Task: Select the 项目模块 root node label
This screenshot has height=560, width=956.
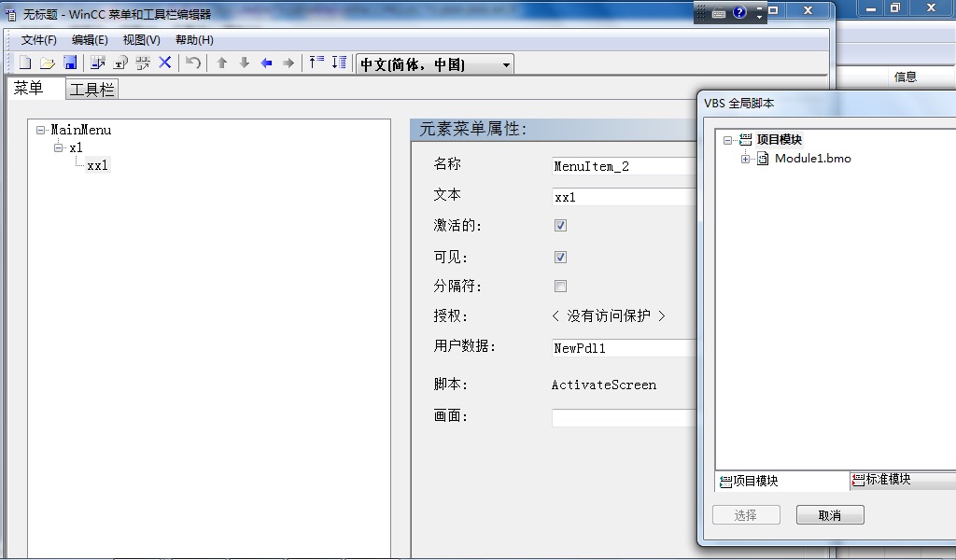Action: [780, 140]
